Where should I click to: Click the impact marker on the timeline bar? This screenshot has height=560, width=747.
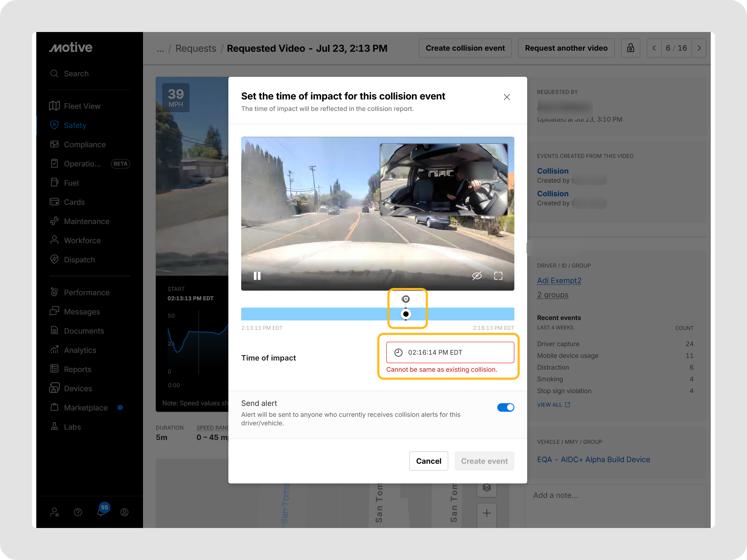click(406, 314)
